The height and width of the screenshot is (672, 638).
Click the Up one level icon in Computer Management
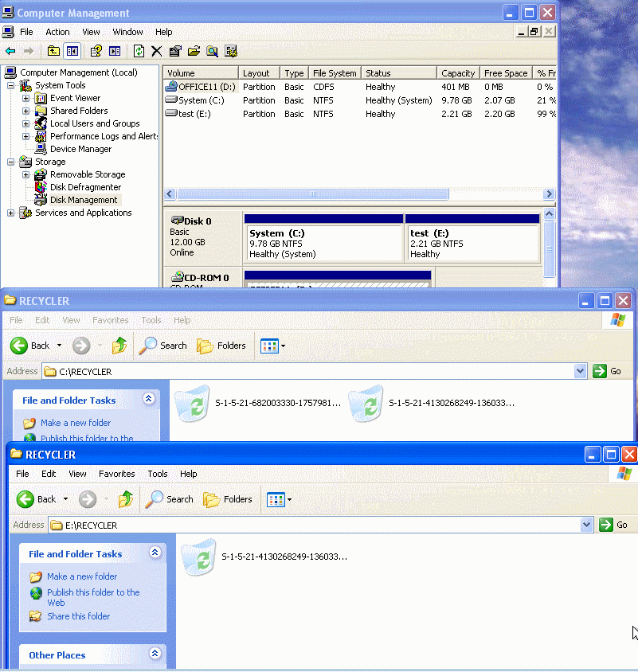click(x=53, y=53)
